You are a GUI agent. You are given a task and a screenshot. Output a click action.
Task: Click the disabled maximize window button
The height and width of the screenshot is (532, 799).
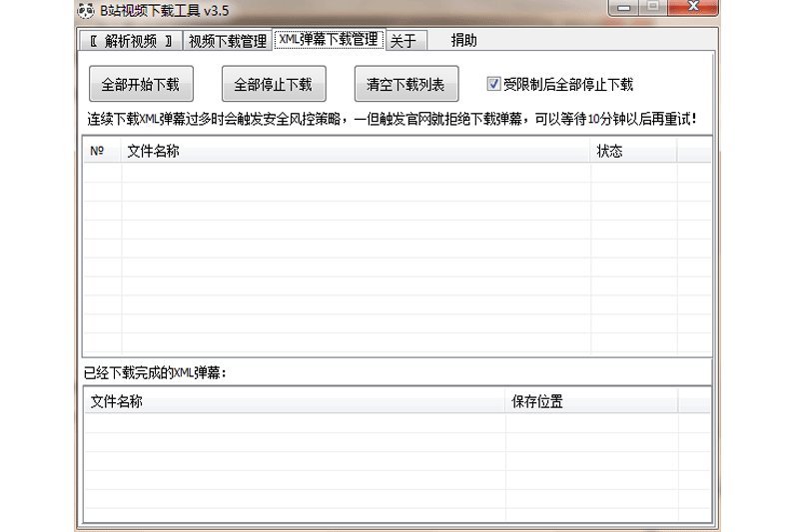tap(653, 7)
